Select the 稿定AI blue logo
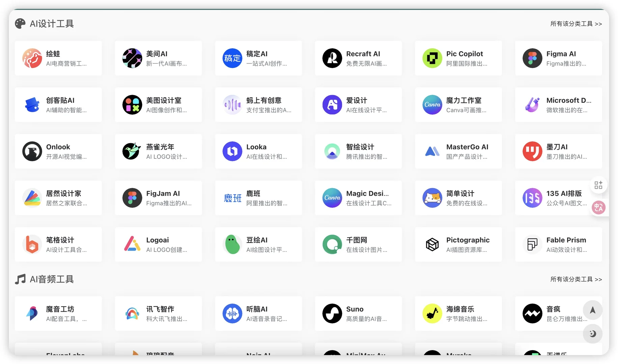This screenshot has height=364, width=618. 232,58
